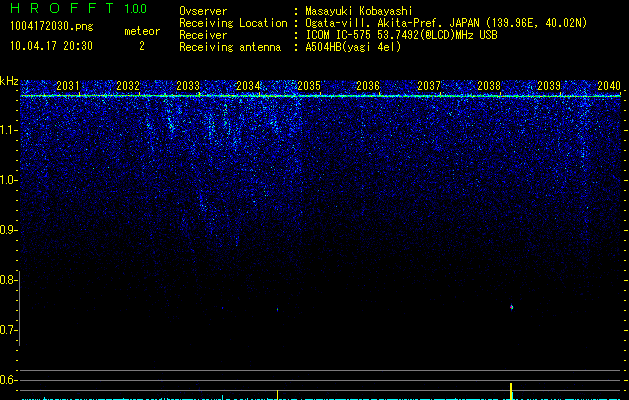Screen dimensions: 629x400
Task: Click the 0.6 kHz frequency axis label
Action: coord(9,380)
